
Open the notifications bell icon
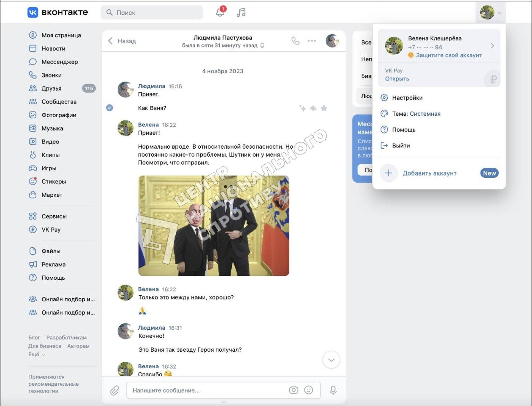click(220, 12)
